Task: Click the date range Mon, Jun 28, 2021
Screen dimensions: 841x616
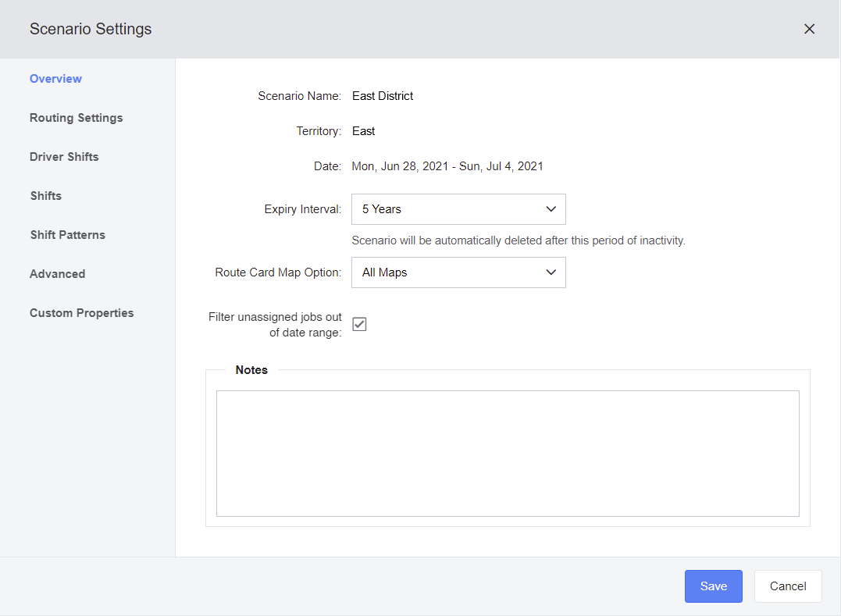Action: [447, 167]
